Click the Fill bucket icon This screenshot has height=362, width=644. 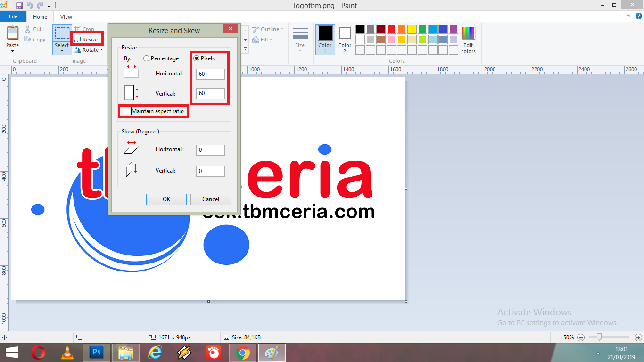255,39
